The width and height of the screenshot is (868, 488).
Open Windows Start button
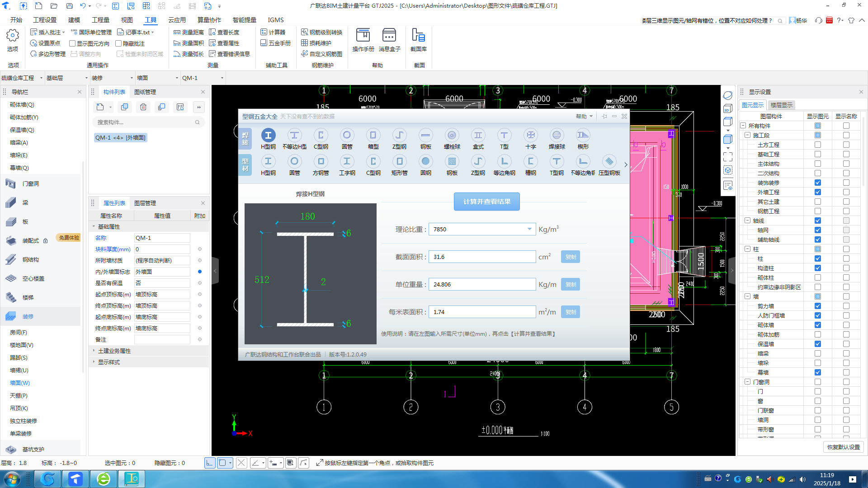coord(12,479)
